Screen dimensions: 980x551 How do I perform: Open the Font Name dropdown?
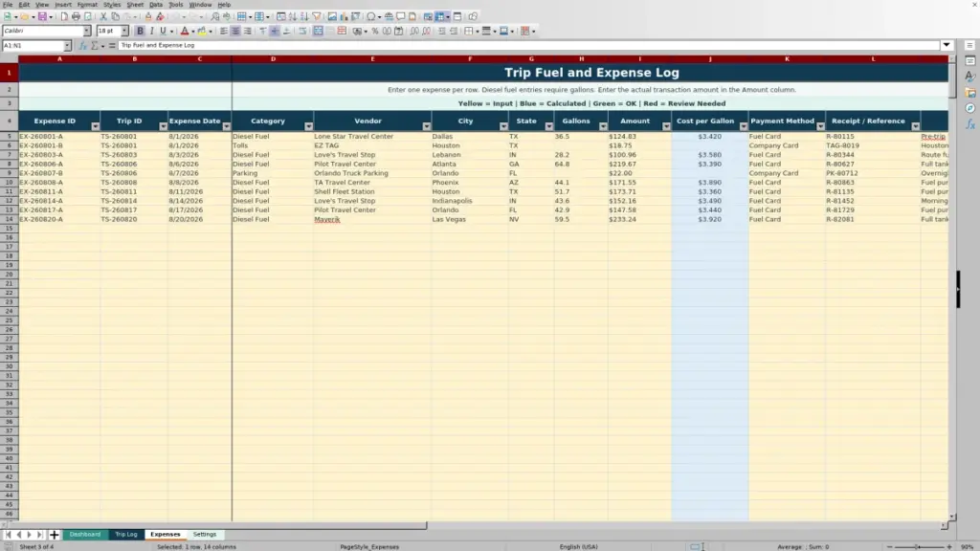click(x=87, y=31)
